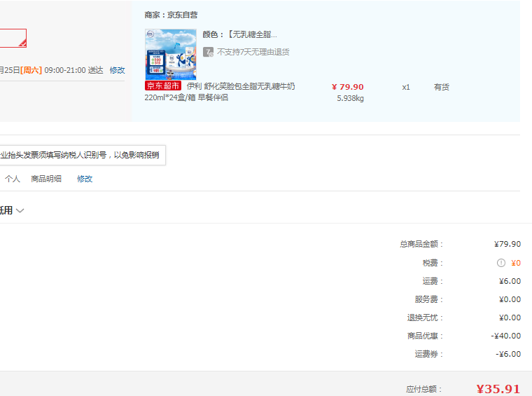
Task: Click 修改 next to 商品明细 invoice
Action: (85, 179)
